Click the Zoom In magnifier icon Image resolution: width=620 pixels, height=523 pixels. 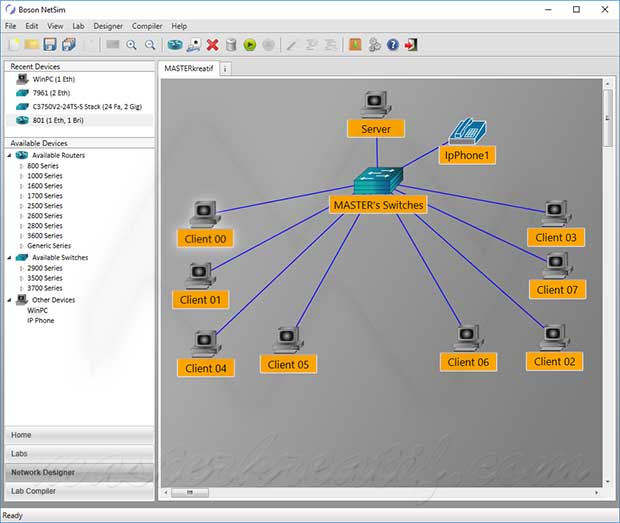point(131,45)
